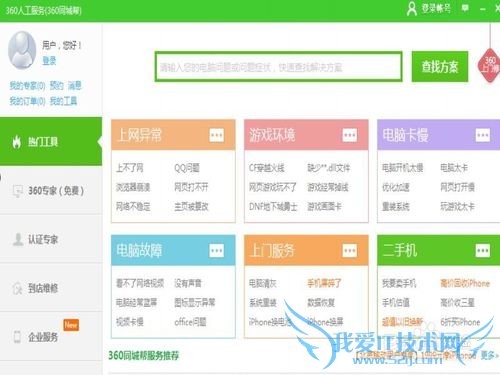Open more options on 二手机 card
Image resolution: width=500 pixels, height=375 pixels.
pos(483,250)
